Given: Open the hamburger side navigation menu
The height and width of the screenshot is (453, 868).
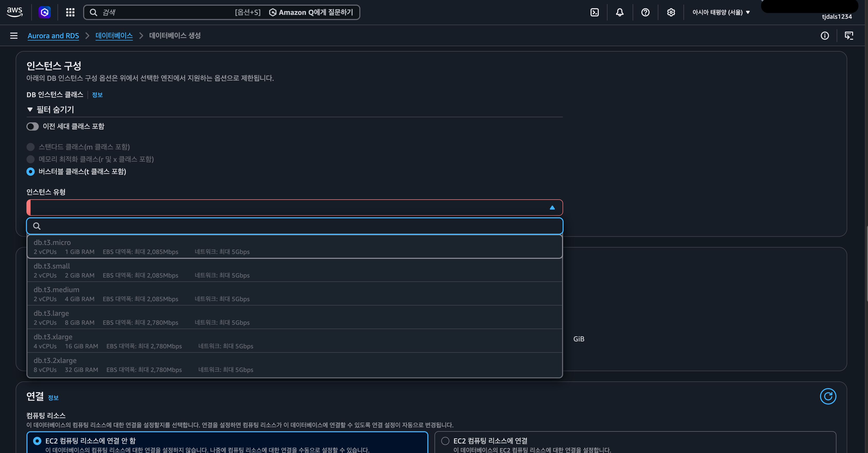Looking at the screenshot, I should [x=14, y=35].
